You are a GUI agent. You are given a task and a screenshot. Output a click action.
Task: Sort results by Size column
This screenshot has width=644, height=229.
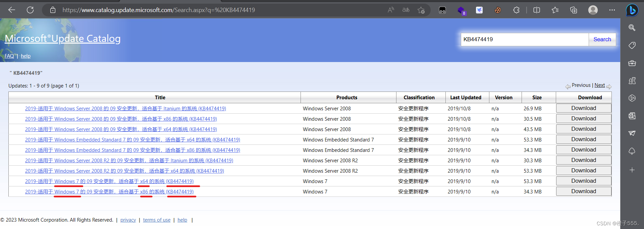(537, 98)
